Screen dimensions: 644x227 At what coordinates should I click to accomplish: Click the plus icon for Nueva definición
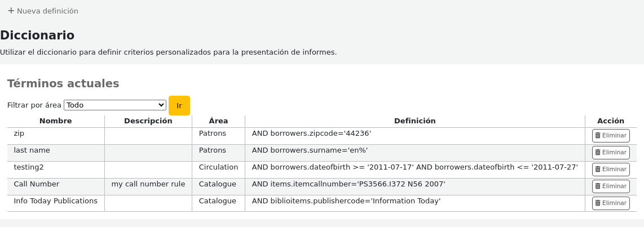11,11
